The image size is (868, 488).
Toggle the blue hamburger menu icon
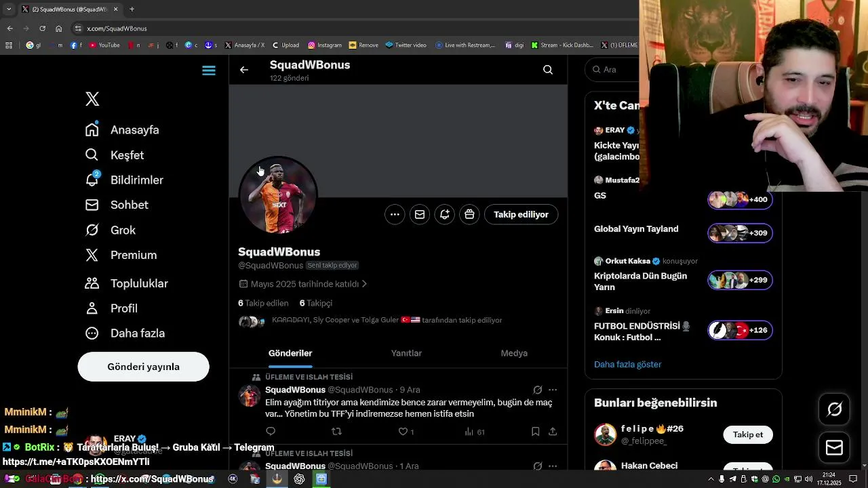pos(209,70)
